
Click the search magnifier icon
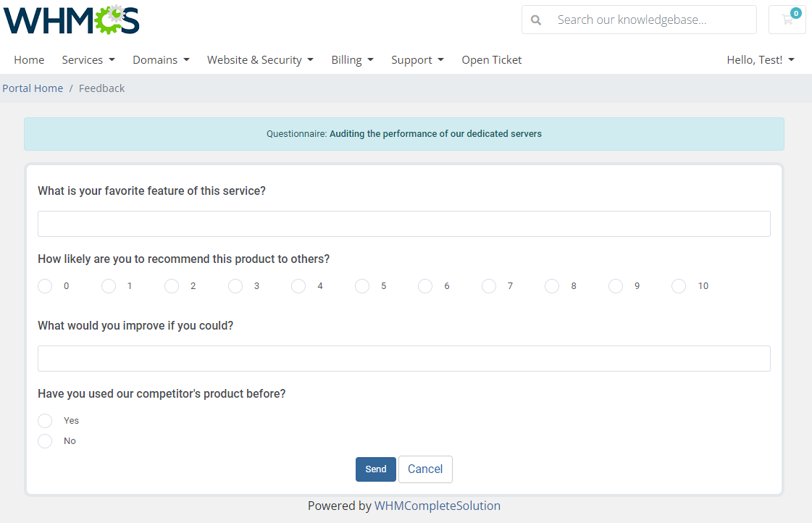tap(536, 20)
